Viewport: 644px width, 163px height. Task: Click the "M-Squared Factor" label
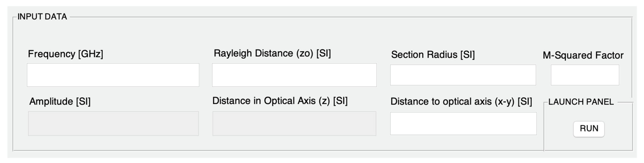point(583,55)
